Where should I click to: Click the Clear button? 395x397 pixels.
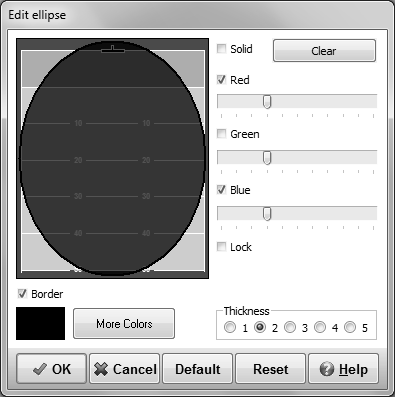pos(324,51)
